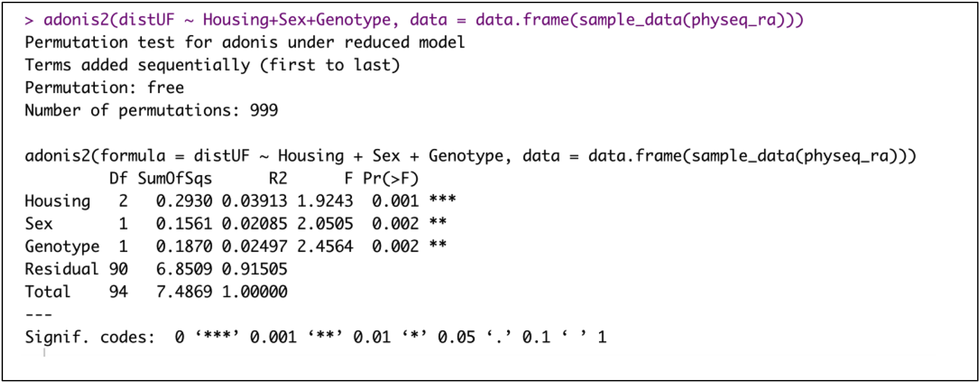Click the three-star significance marker for Housing

pos(442,199)
